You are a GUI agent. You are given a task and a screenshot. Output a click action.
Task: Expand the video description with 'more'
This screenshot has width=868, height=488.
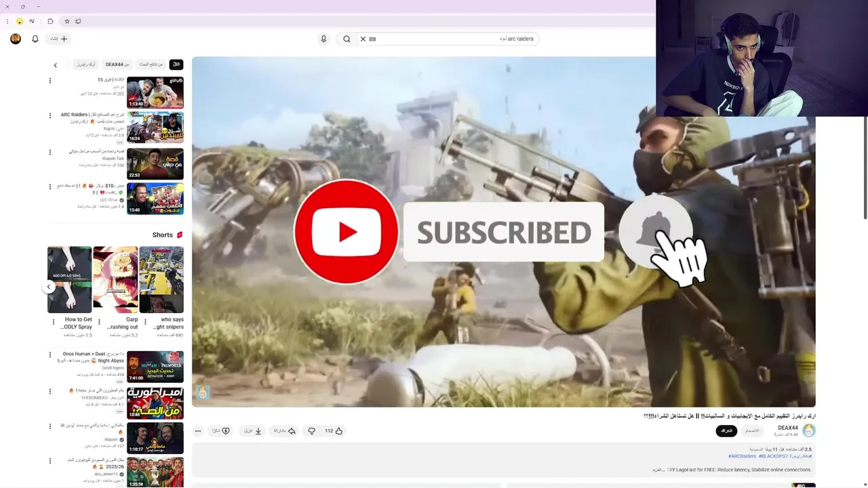[658, 470]
